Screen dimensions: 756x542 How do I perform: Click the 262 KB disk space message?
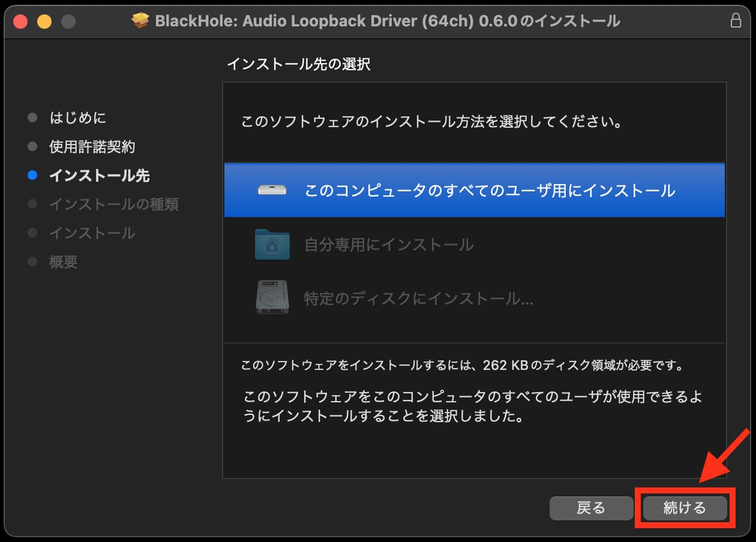[462, 365]
